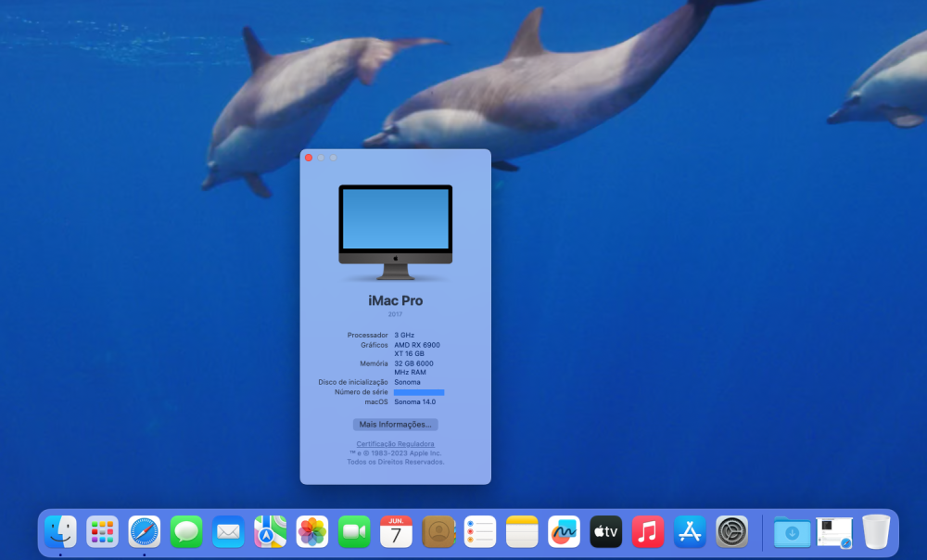Launch Apple TV from the Dock
This screenshot has width=927, height=560.
[x=606, y=531]
